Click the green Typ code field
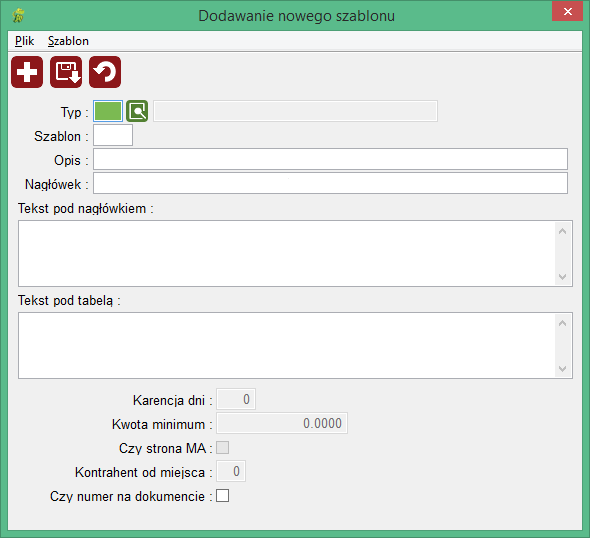 tap(108, 111)
